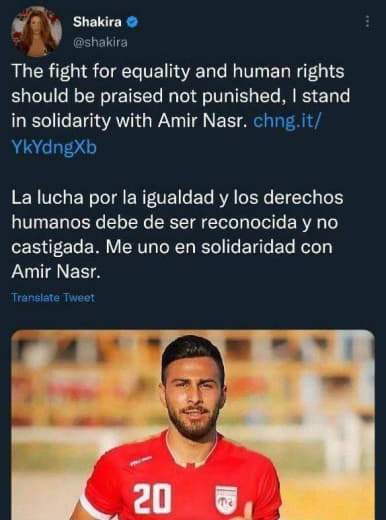Click the crest badge on the red jersey

pyautogui.click(x=226, y=499)
